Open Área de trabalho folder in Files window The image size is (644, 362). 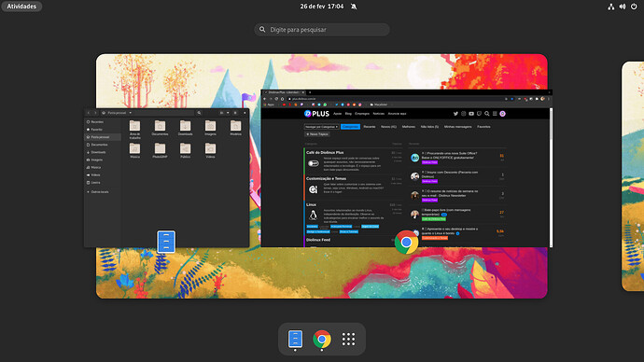134,129
